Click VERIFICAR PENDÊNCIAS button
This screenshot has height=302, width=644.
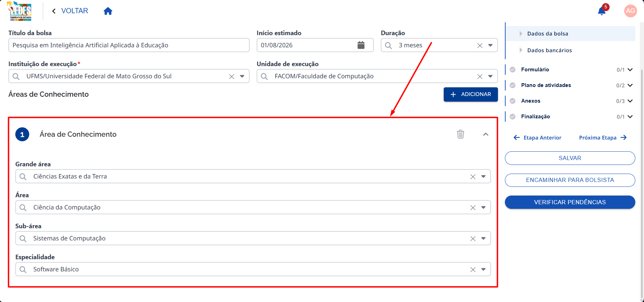(570, 202)
